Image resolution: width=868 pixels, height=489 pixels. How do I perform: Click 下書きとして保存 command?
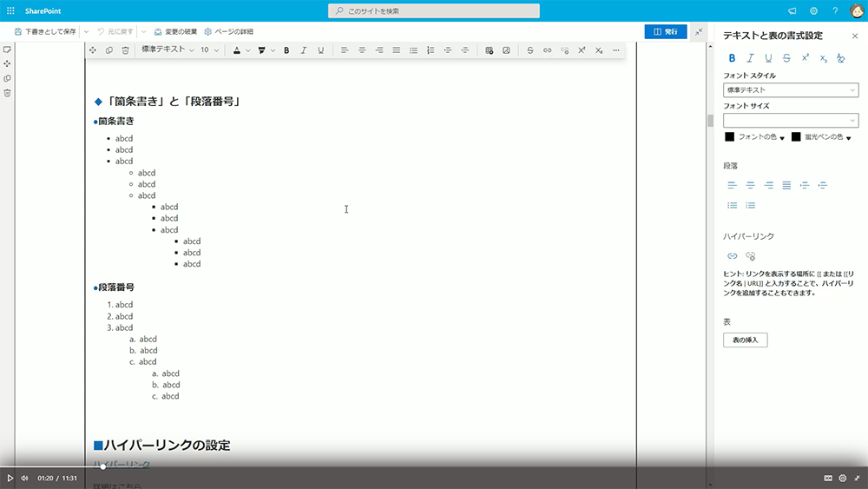click(45, 31)
